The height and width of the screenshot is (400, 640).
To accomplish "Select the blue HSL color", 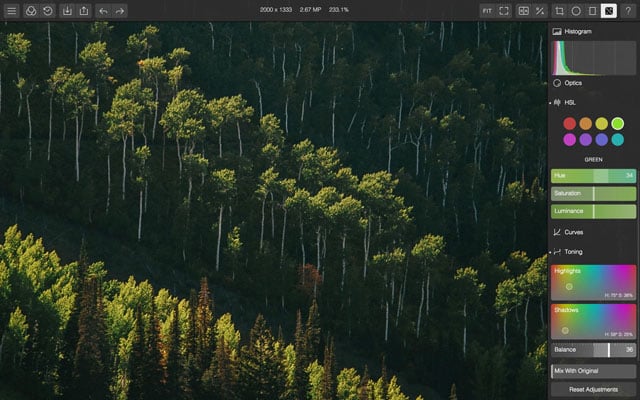I will pyautogui.click(x=601, y=140).
